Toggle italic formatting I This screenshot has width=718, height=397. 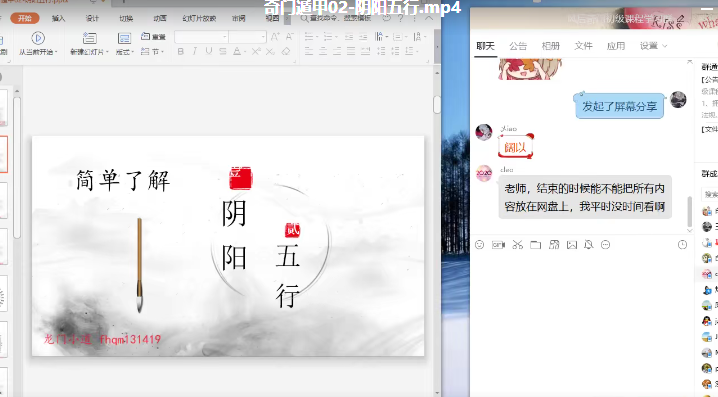tap(195, 51)
